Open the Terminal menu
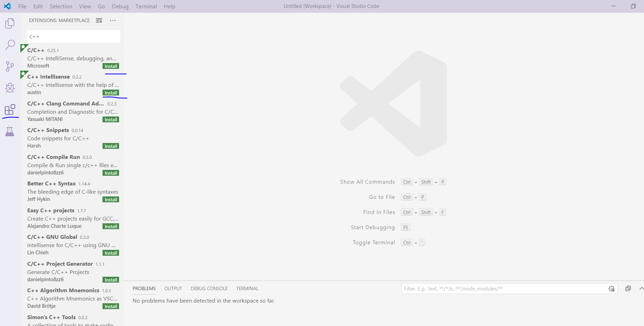The image size is (644, 326). (x=146, y=6)
